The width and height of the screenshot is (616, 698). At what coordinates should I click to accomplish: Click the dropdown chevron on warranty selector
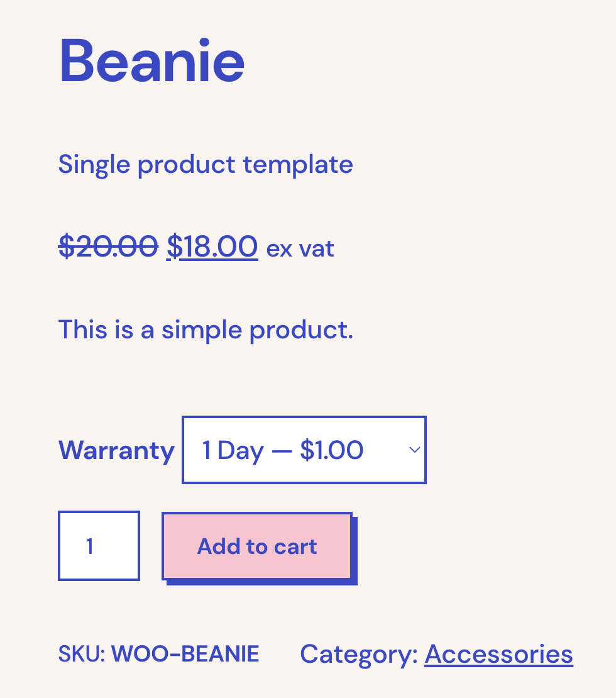(414, 450)
